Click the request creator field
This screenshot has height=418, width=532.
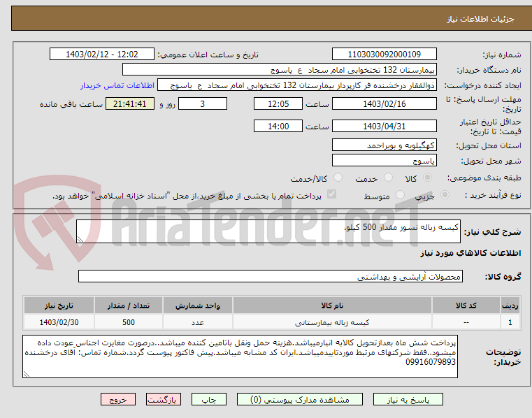coord(297,85)
